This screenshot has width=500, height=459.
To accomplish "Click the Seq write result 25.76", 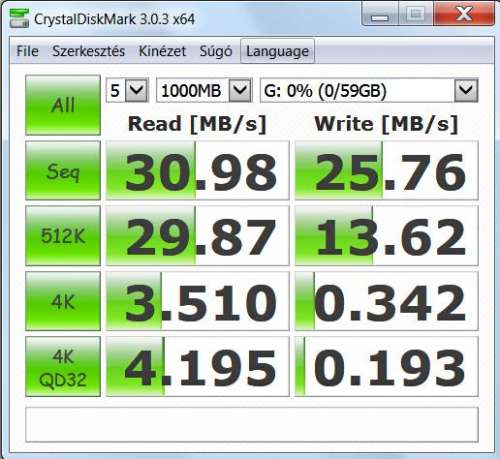I will [387, 170].
